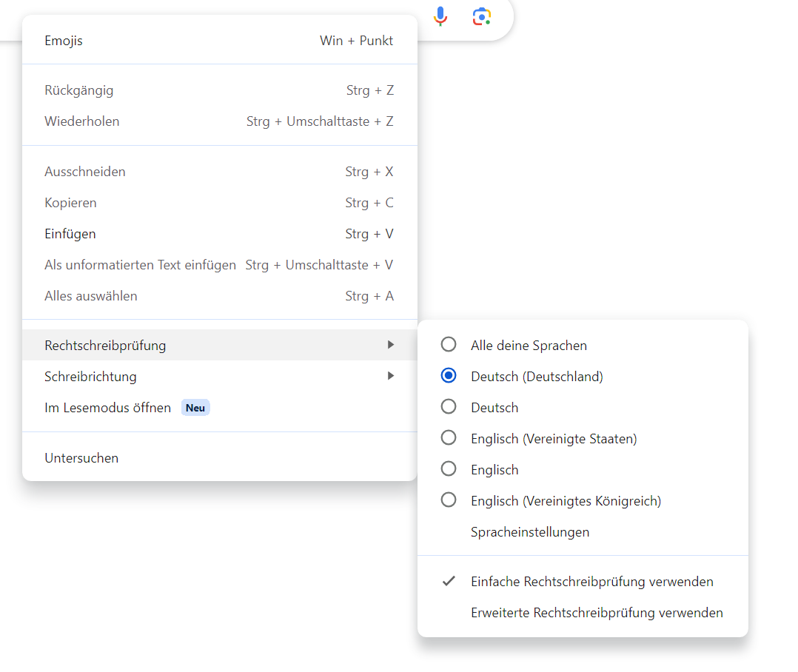Open Im Lesemodus öffnen menu item
The width and height of the screenshot is (798, 672).
coord(107,408)
